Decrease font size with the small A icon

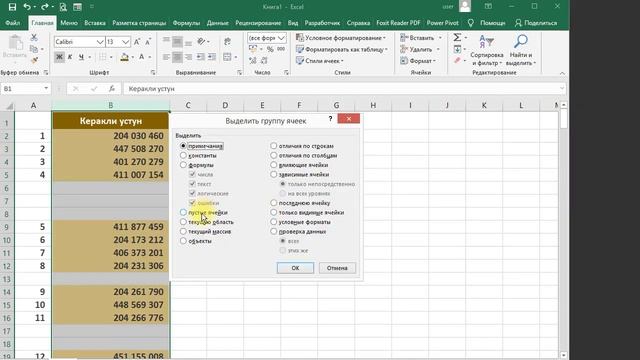point(148,42)
